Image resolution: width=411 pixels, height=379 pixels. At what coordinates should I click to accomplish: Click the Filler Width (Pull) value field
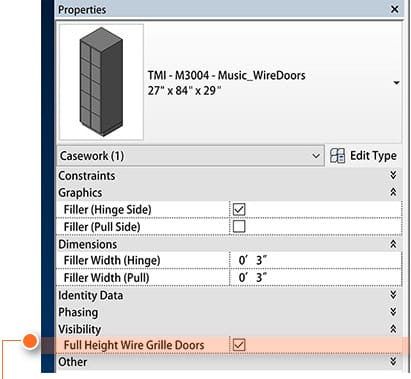click(x=315, y=277)
